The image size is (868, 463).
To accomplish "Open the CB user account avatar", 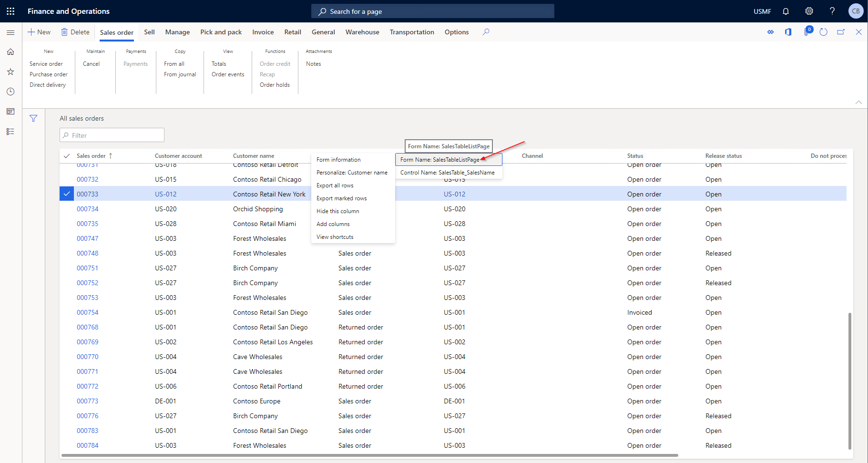I will click(856, 11).
